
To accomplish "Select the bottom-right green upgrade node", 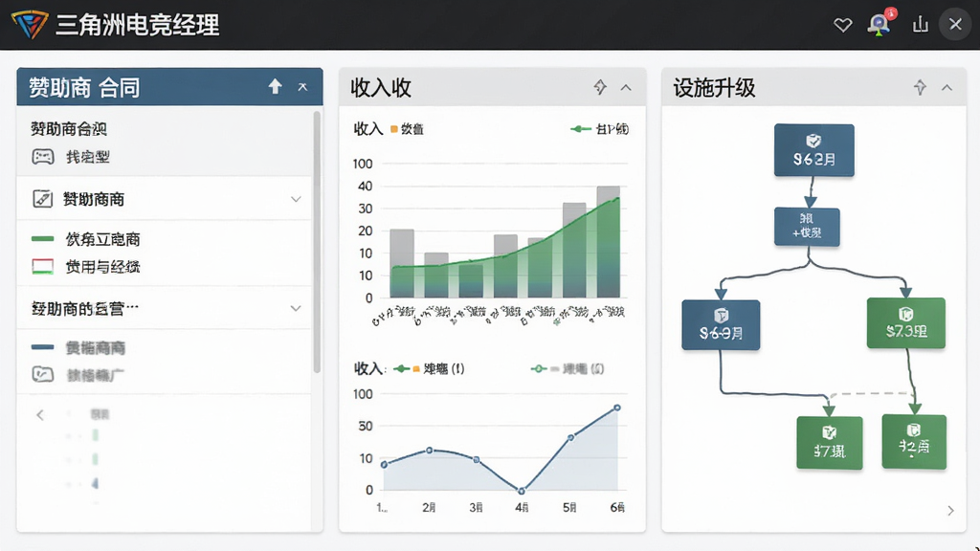I will tap(914, 442).
